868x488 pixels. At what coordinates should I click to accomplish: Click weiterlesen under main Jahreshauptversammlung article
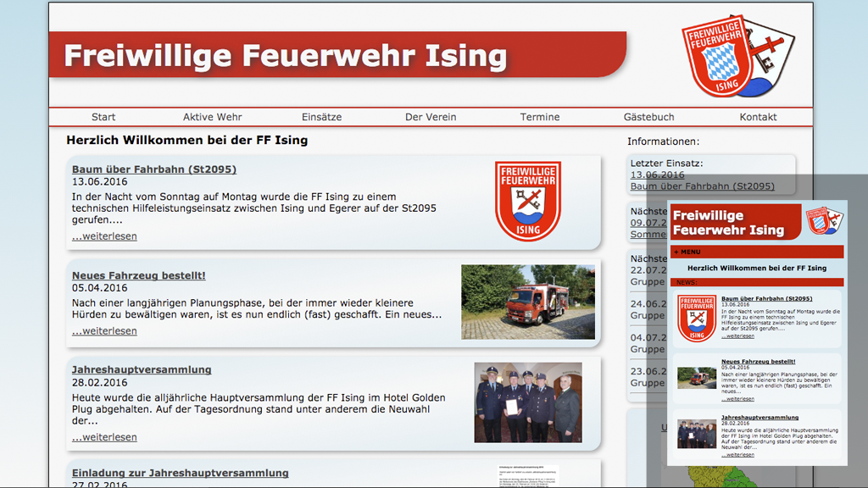pyautogui.click(x=104, y=437)
